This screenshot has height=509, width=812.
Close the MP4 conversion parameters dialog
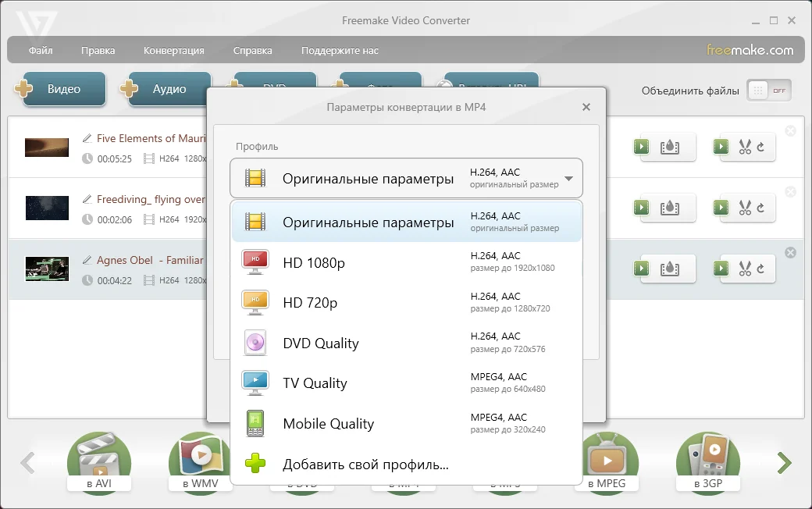click(586, 108)
